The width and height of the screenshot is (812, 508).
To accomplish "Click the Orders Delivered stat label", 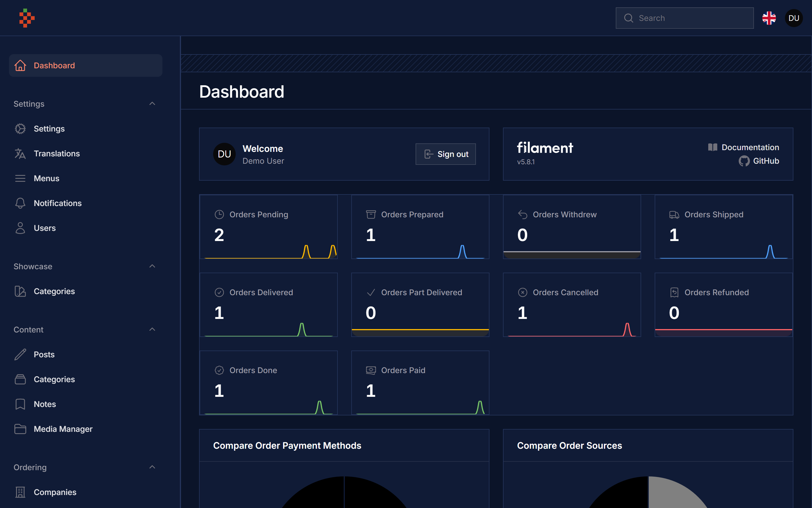I will (261, 292).
